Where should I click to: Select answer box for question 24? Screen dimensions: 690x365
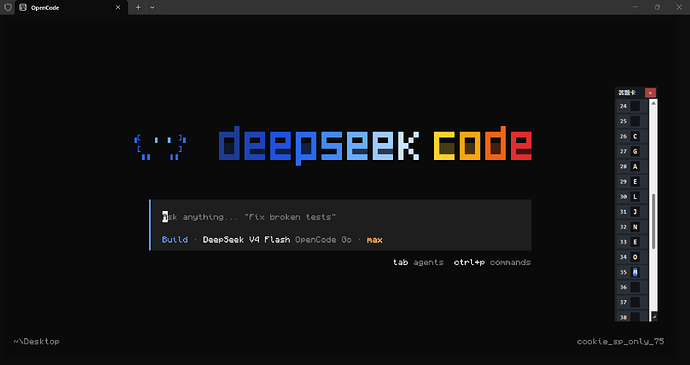pos(635,106)
